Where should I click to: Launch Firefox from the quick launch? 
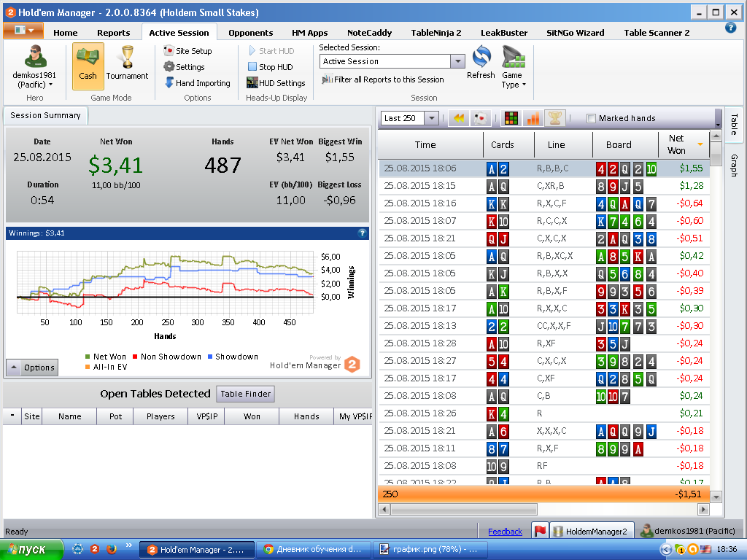(x=112, y=549)
